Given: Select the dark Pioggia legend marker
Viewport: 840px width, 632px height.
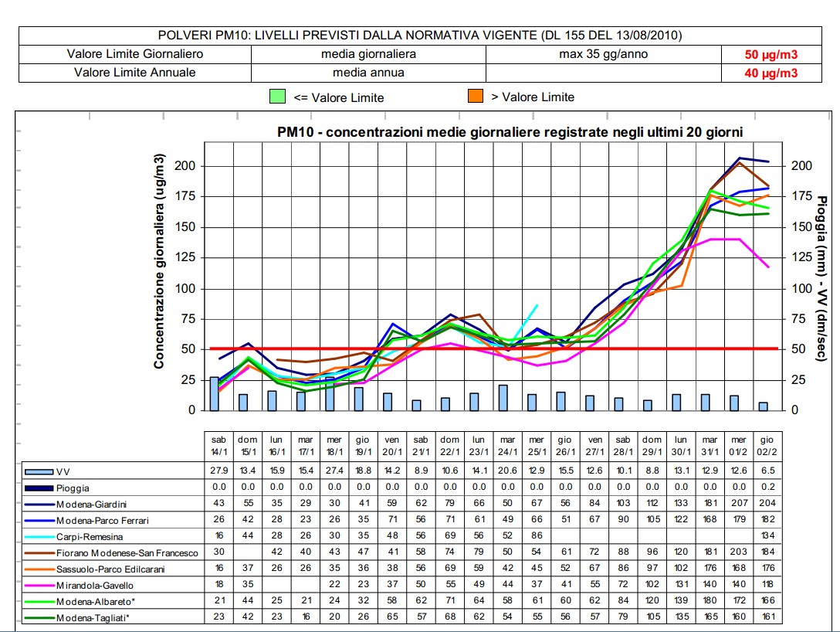Looking at the screenshot, I should tap(39, 488).
